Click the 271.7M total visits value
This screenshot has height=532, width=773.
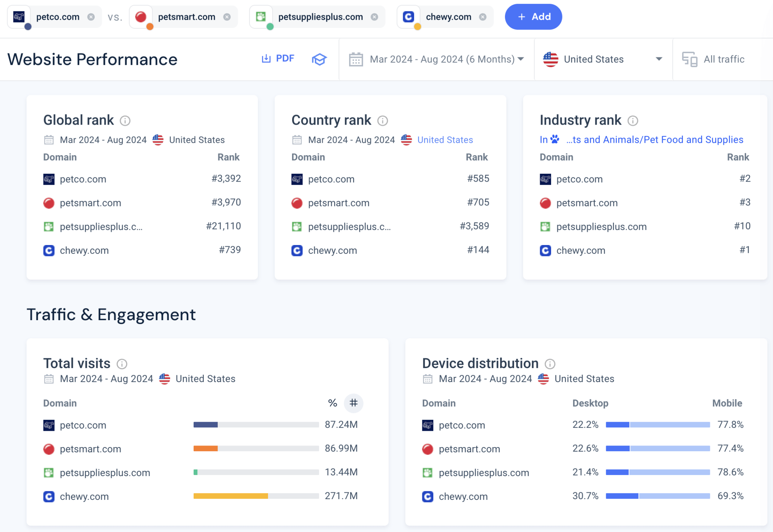click(x=341, y=496)
